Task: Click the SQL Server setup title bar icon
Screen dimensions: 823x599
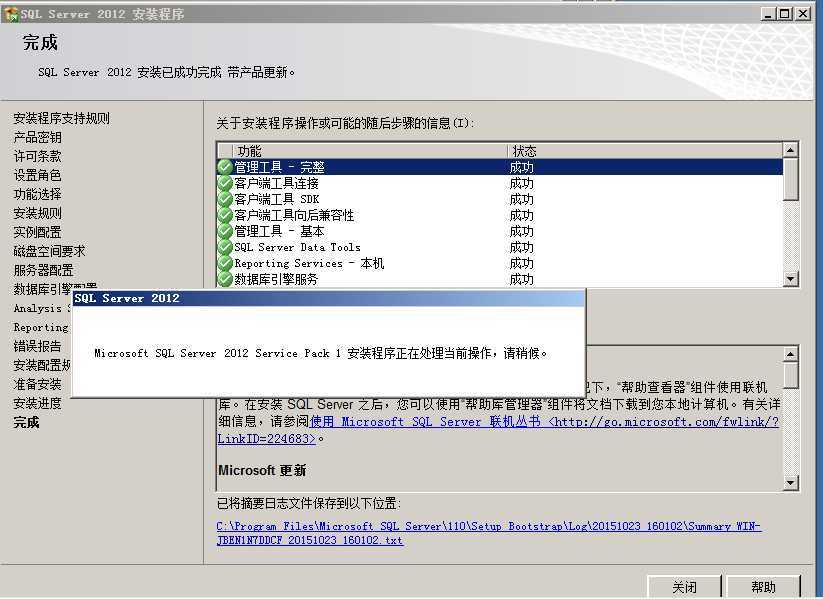Action: click(10, 14)
